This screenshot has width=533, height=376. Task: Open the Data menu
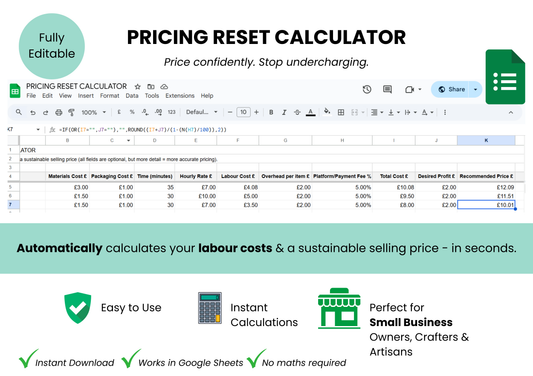132,96
